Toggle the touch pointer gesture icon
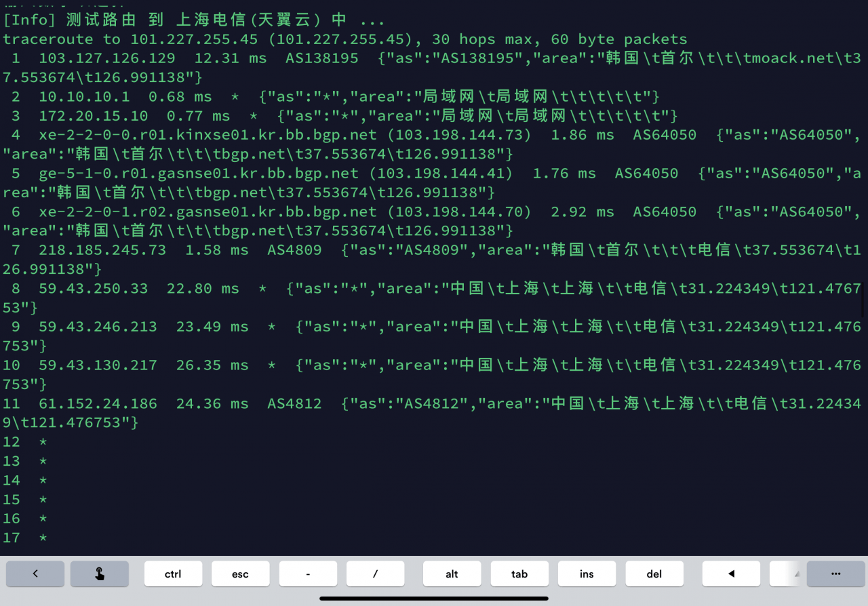Viewport: 868px width, 606px height. click(x=100, y=573)
